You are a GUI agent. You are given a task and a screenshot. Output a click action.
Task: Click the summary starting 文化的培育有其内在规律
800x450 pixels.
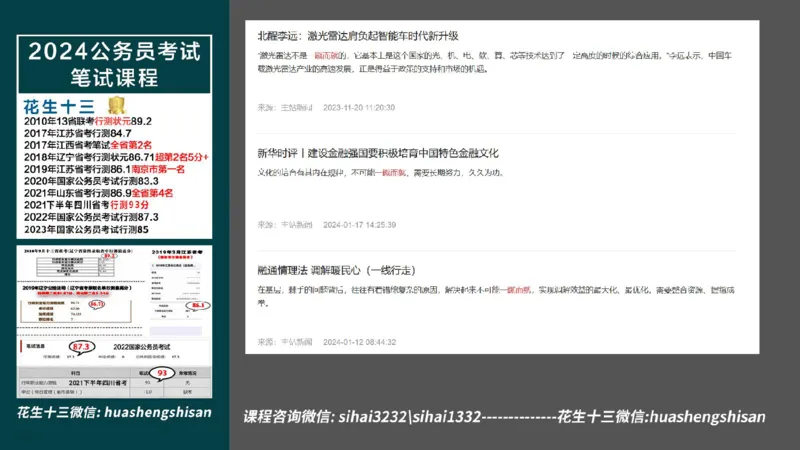click(381, 173)
